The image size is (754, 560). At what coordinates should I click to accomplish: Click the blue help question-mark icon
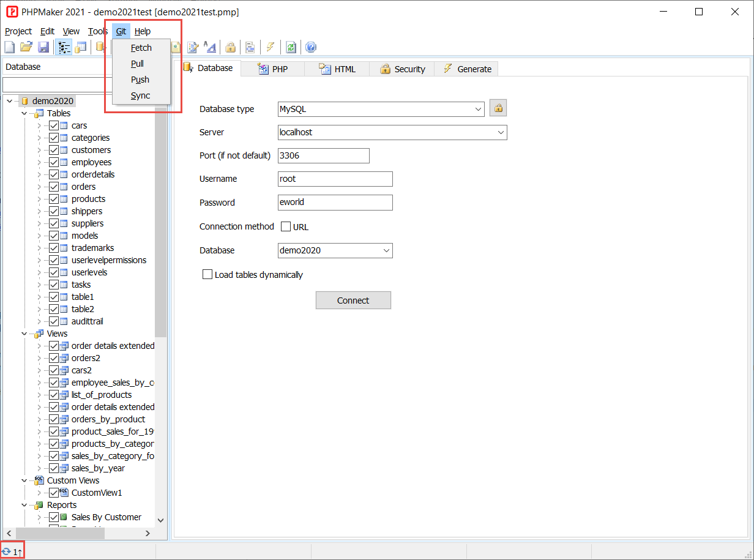[x=311, y=47]
